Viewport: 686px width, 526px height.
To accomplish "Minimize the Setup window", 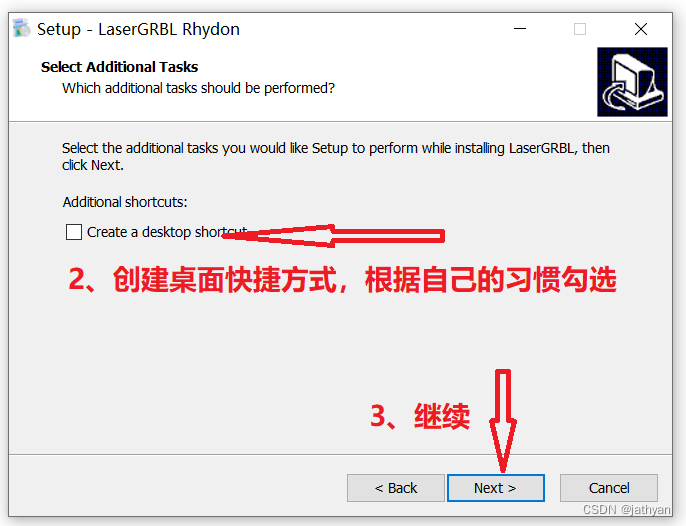I will pyautogui.click(x=520, y=29).
